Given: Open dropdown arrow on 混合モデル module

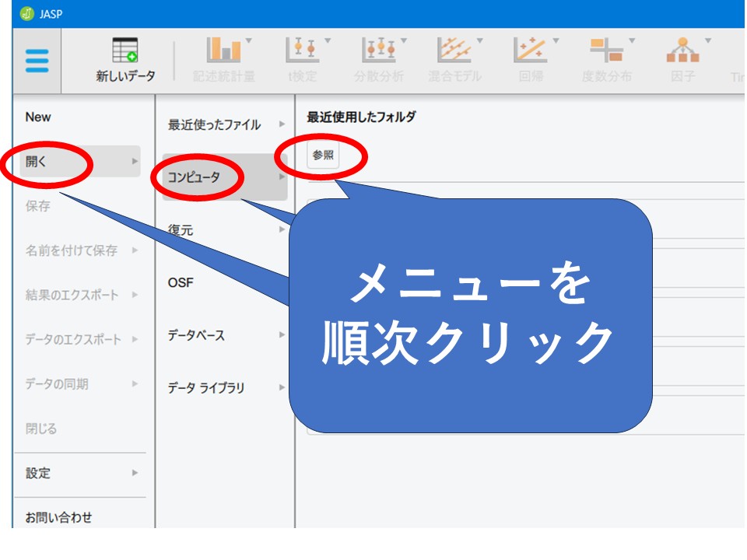Looking at the screenshot, I should (x=480, y=41).
